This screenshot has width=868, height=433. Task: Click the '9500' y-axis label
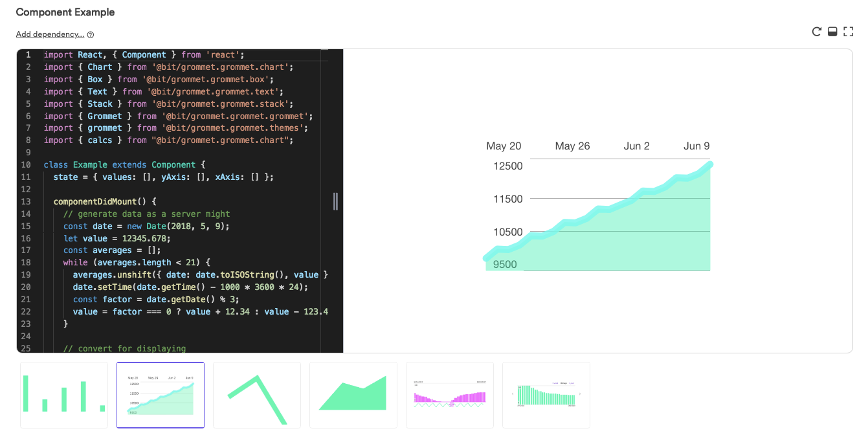point(505,264)
